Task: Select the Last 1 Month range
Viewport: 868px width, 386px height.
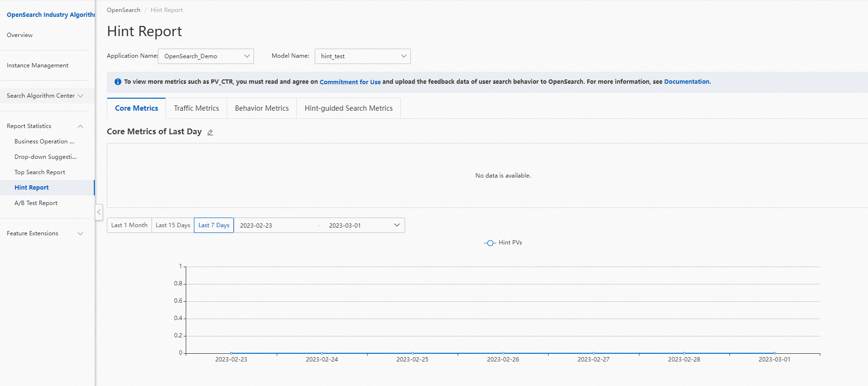Action: (x=129, y=225)
